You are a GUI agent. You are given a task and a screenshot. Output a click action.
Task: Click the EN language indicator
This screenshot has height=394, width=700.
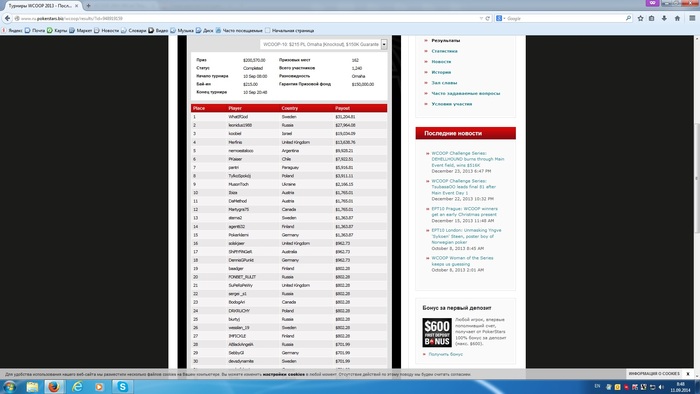pyautogui.click(x=597, y=386)
